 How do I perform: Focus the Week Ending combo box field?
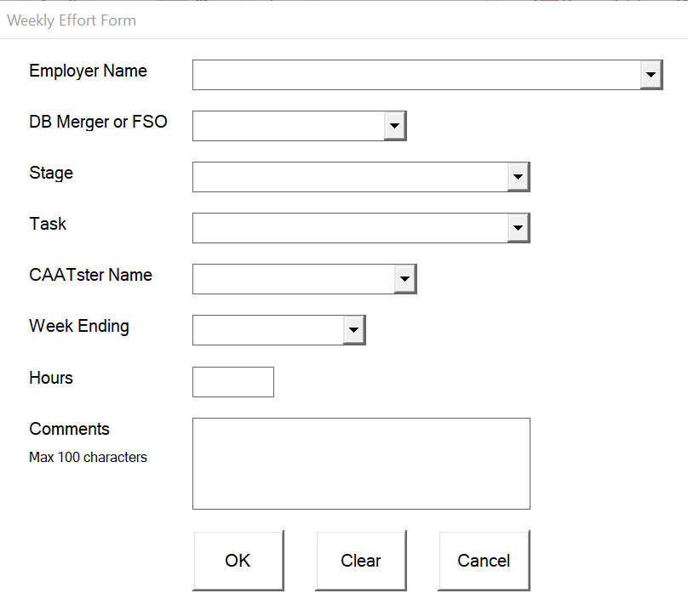268,330
